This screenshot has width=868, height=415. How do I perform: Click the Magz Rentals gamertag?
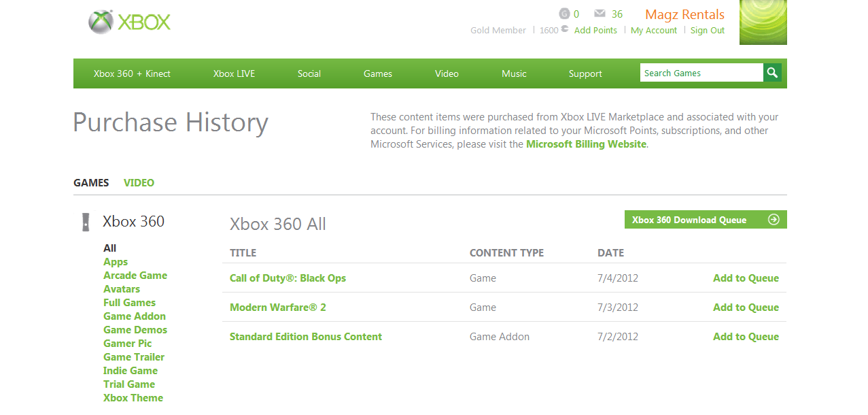click(684, 14)
